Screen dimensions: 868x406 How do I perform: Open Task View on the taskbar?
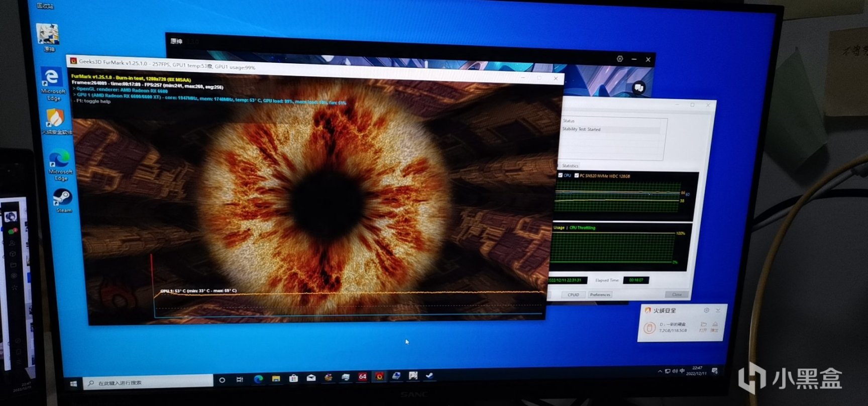(x=240, y=379)
